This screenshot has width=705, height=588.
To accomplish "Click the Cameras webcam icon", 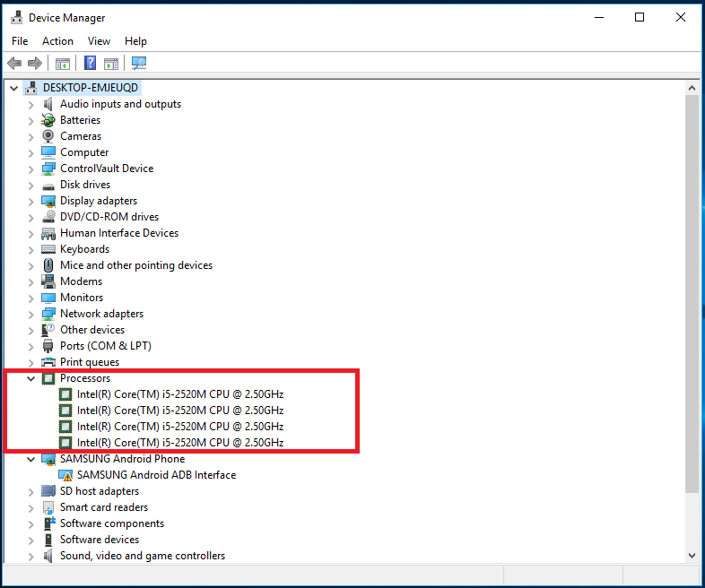I will [48, 136].
